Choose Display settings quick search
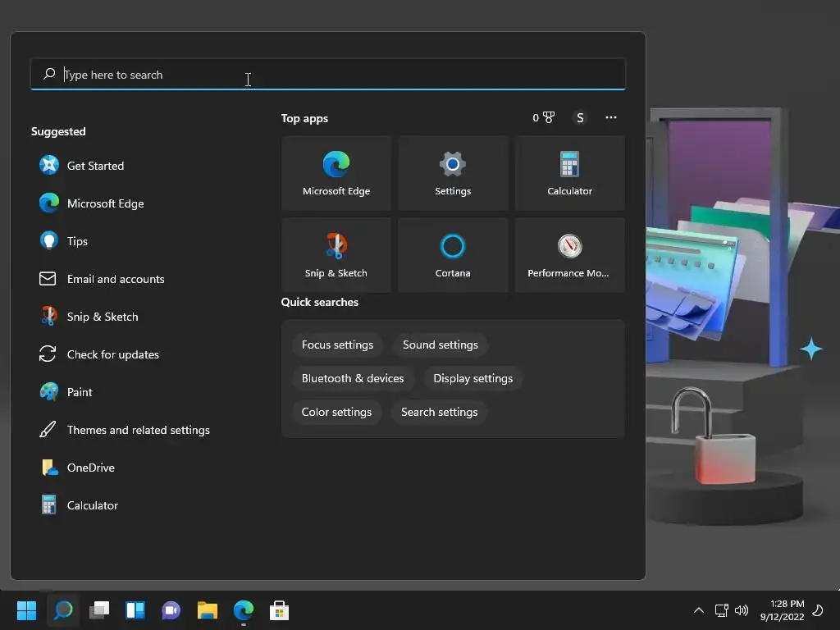Image resolution: width=840 pixels, height=630 pixels. (473, 378)
